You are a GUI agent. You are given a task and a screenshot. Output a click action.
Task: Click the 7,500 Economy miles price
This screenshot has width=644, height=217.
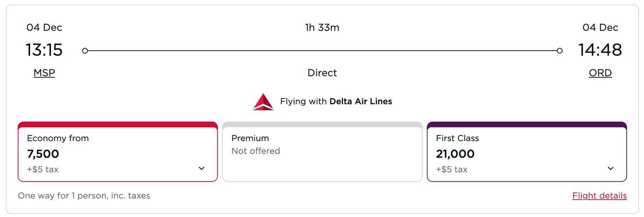click(43, 154)
